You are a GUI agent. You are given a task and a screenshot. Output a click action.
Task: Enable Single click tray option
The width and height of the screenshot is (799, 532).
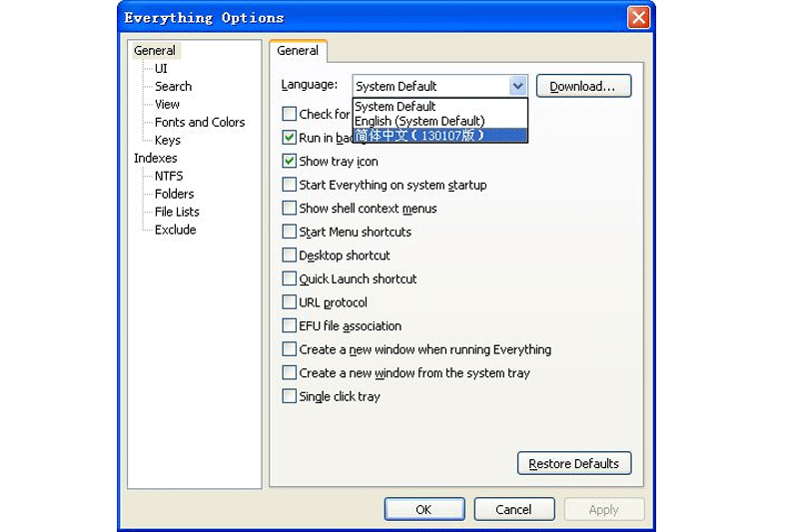(289, 395)
